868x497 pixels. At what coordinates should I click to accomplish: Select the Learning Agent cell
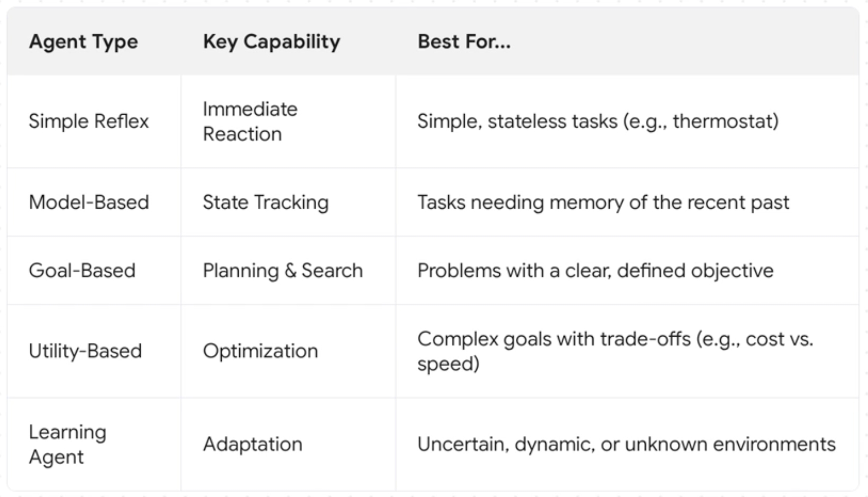[x=67, y=444]
